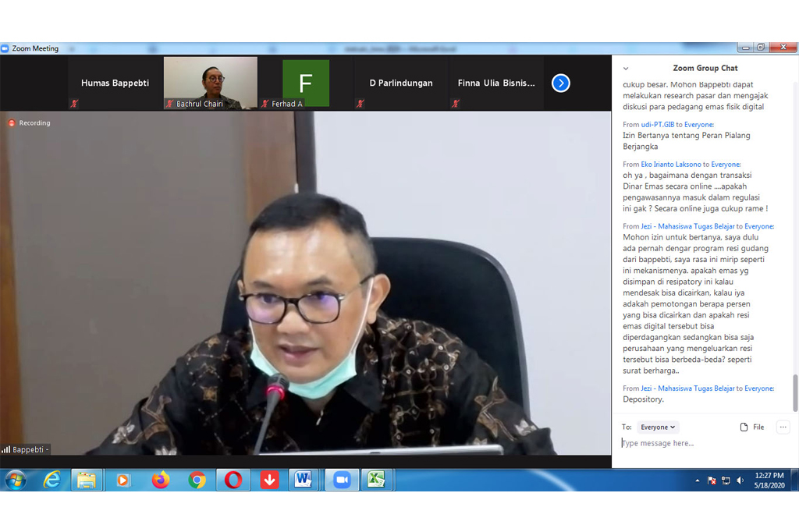
Task: Open the red download manager taskbar icon
Action: (x=269, y=480)
